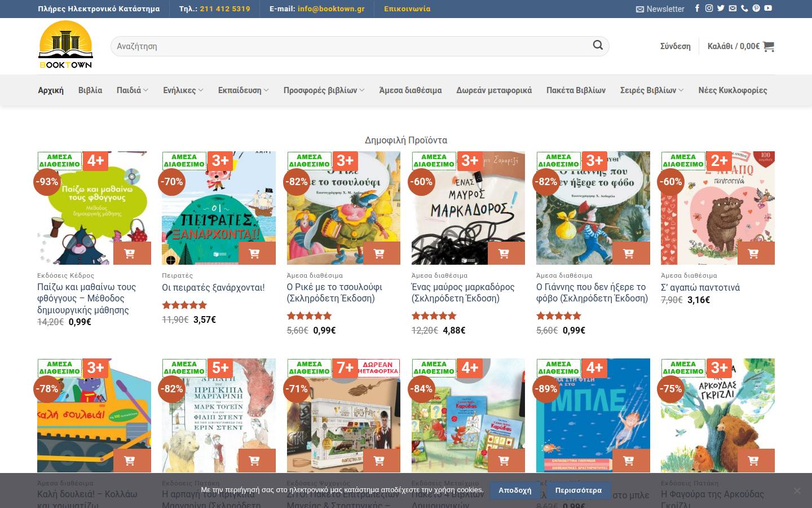This screenshot has width=812, height=508.
Task: Add the Καρύβας book package to cart
Action: point(506,461)
